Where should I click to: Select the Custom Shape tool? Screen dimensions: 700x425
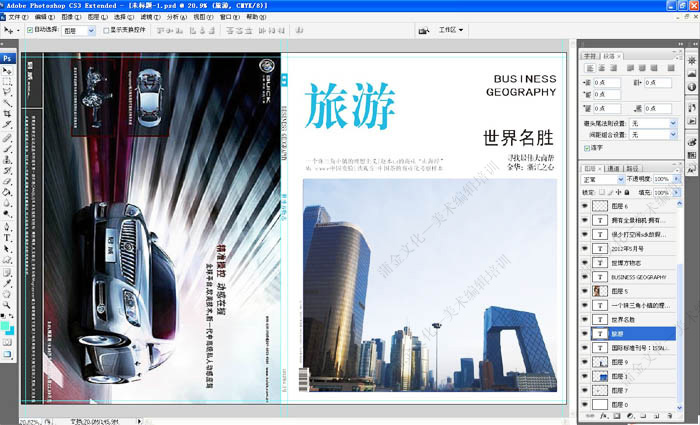click(7, 259)
